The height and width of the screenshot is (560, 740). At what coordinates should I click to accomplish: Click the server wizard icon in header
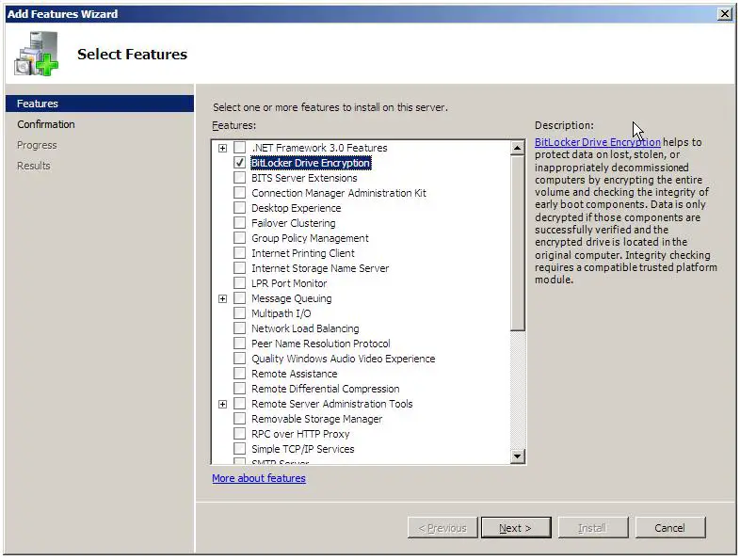tap(36, 55)
